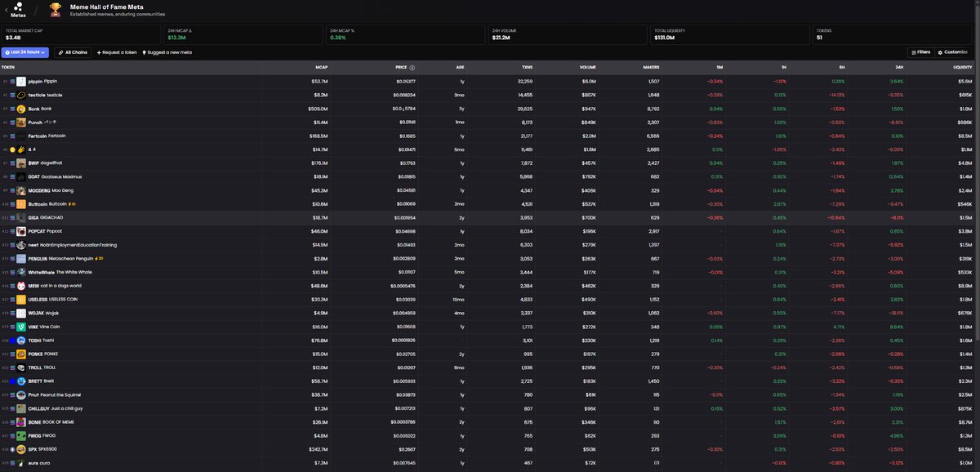
Task: Click the POPCAT token logo
Action: (21, 231)
